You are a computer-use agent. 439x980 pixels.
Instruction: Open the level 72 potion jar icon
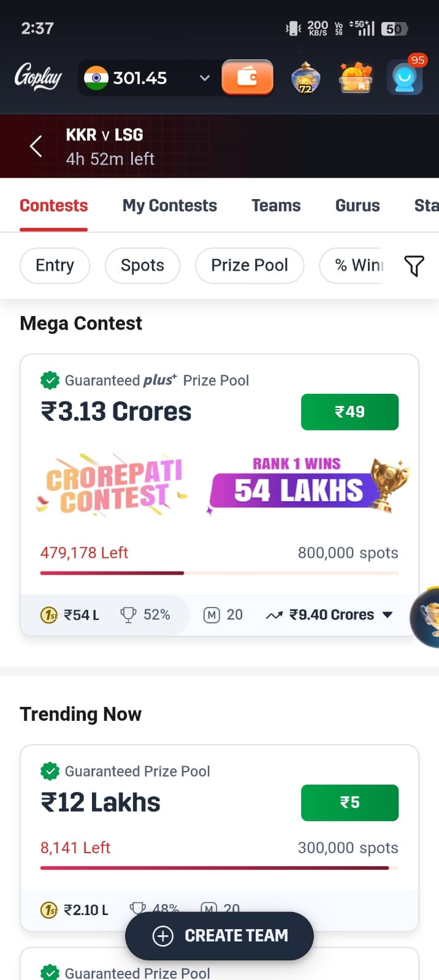pos(305,78)
